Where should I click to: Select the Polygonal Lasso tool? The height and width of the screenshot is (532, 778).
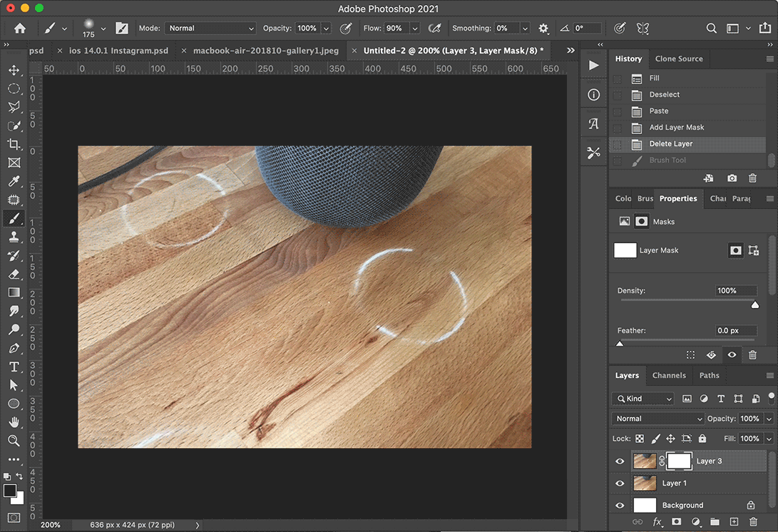coord(14,107)
